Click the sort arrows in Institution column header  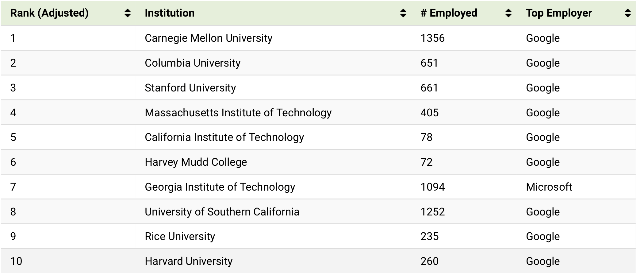tap(403, 13)
